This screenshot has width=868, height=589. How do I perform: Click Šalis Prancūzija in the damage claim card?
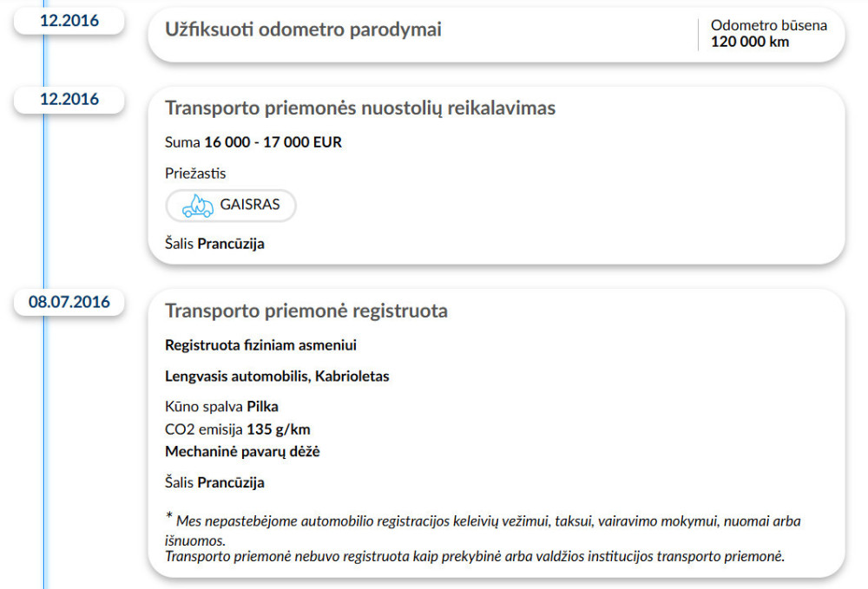click(214, 244)
